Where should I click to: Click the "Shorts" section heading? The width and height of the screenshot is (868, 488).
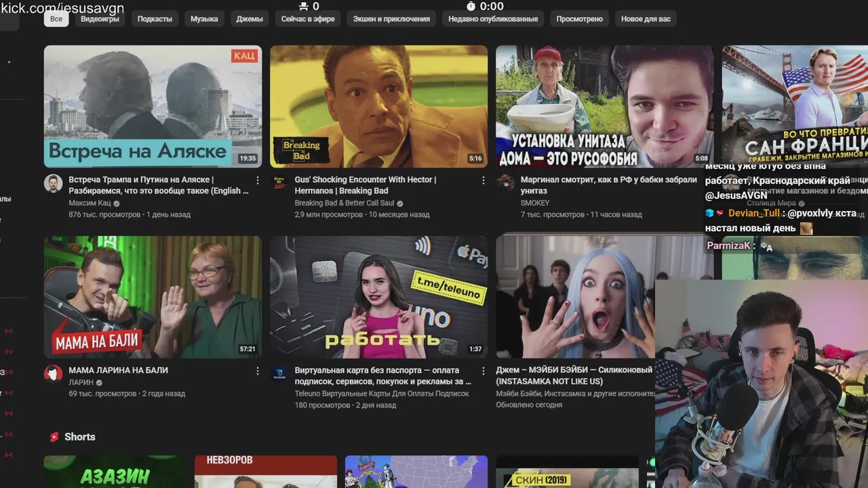[79, 437]
